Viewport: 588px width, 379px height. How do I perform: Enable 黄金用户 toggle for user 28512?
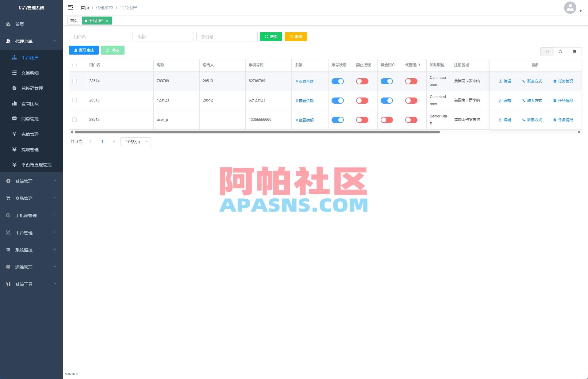387,120
